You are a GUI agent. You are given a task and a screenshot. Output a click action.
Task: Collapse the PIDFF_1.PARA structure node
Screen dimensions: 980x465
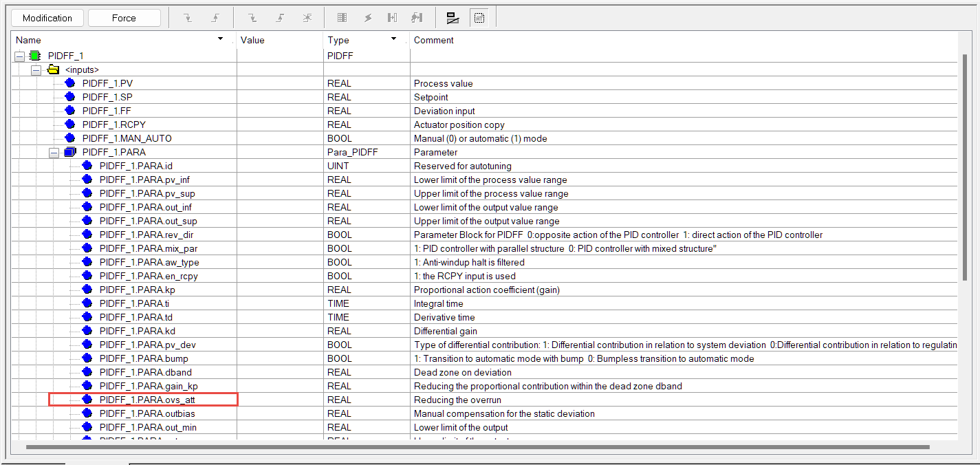pyautogui.click(x=54, y=152)
